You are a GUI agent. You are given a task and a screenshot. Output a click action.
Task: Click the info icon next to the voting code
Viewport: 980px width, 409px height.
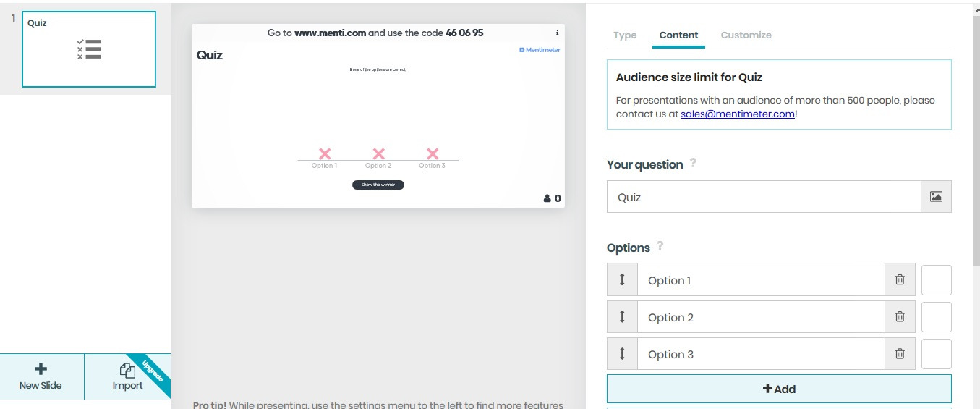(x=557, y=33)
